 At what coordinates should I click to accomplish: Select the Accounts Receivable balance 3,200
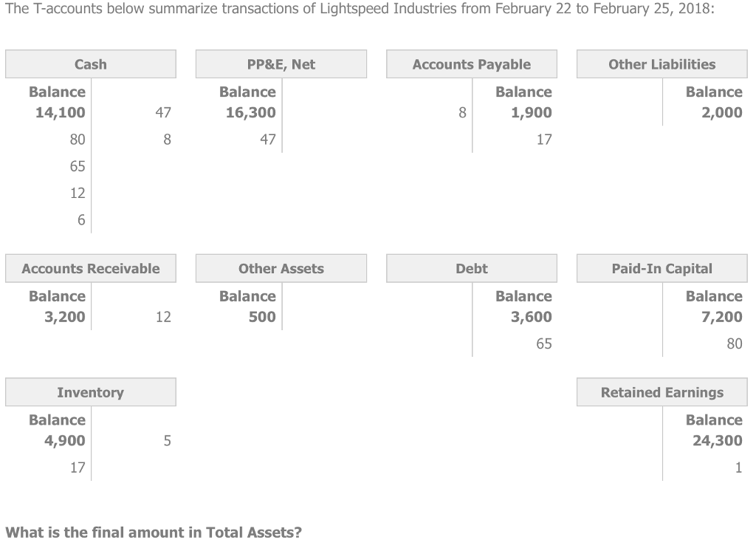[65, 317]
